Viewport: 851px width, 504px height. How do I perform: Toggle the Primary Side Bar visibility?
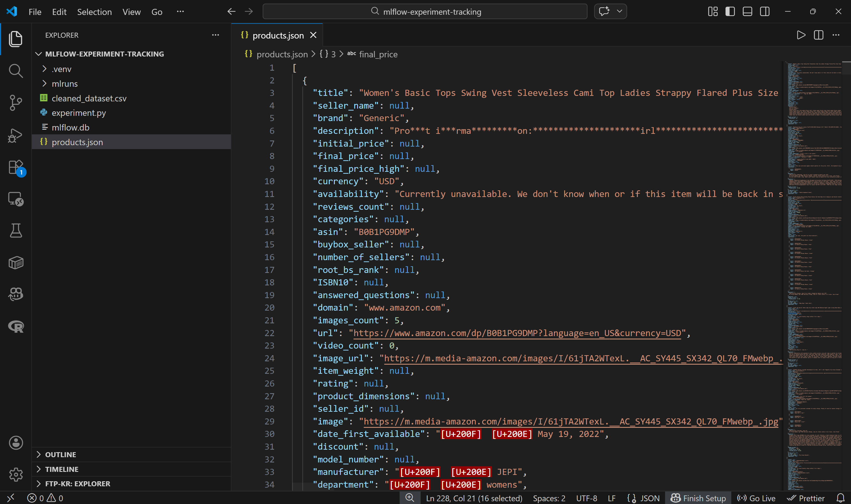[x=730, y=11]
